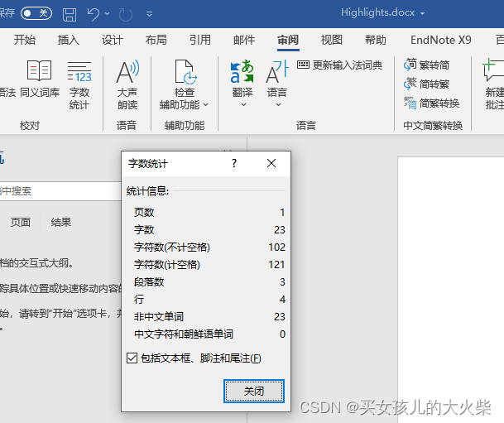Click the Redo icon
This screenshot has width=504, height=423.
(125, 14)
